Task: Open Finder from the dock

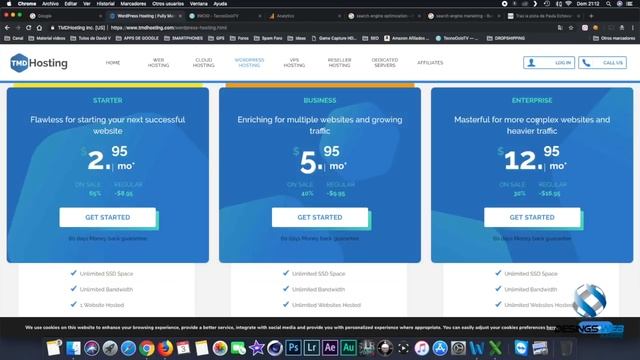Action: (73, 348)
